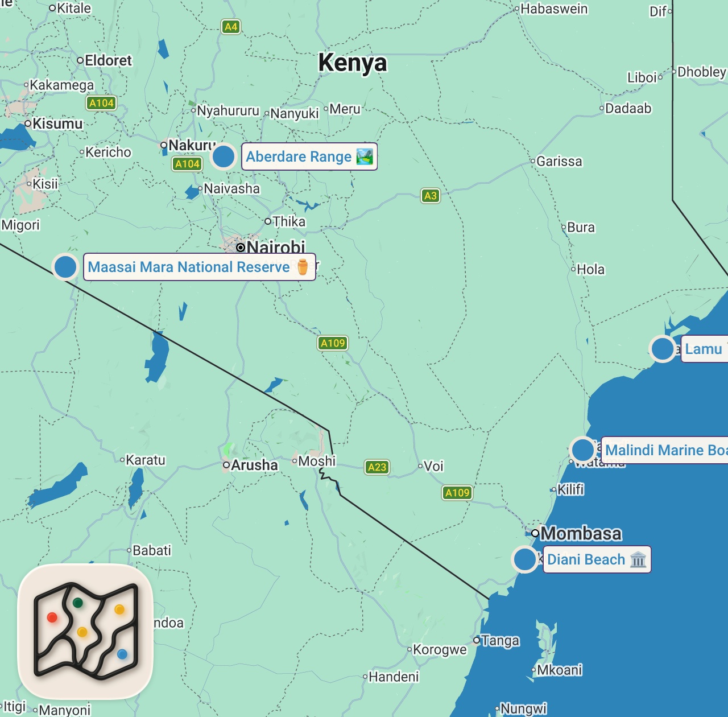Viewport: 728px width, 717px height.
Task: Click the Garissa town label
Action: [x=559, y=162]
